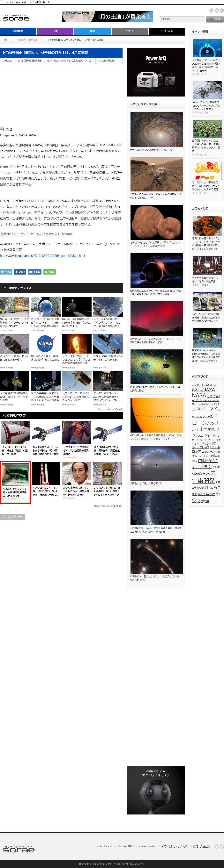This screenshot has height=868, width=224.
Task: Click the feedly subscribe button
Action: [x=49, y=272]
